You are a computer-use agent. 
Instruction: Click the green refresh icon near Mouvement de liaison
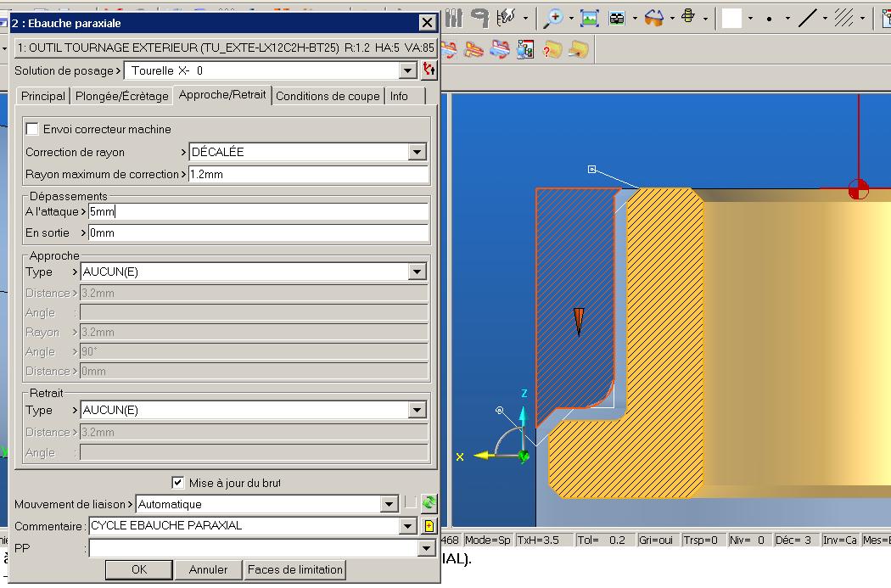[x=429, y=503]
